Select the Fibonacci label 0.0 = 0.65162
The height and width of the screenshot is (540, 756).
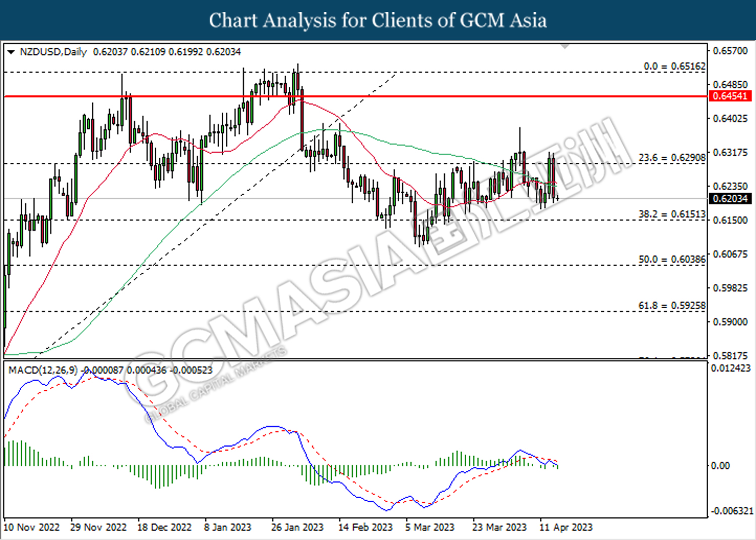[x=674, y=66]
